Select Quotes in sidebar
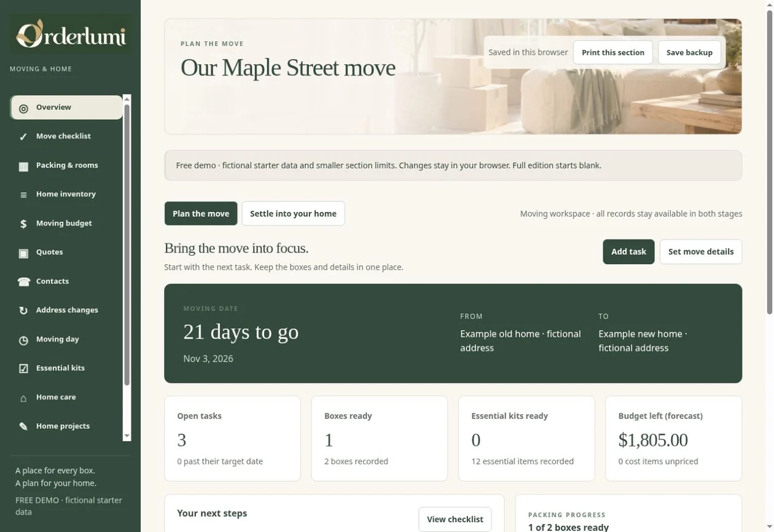 coord(66,252)
